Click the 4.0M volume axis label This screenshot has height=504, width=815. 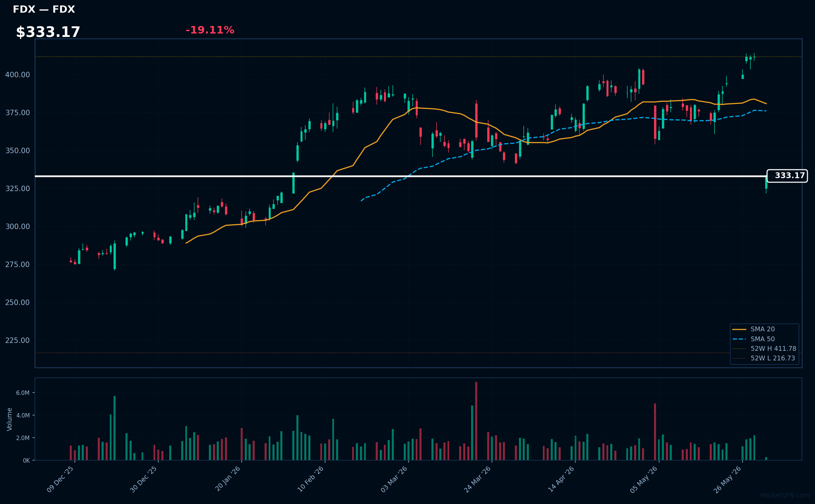[23, 415]
